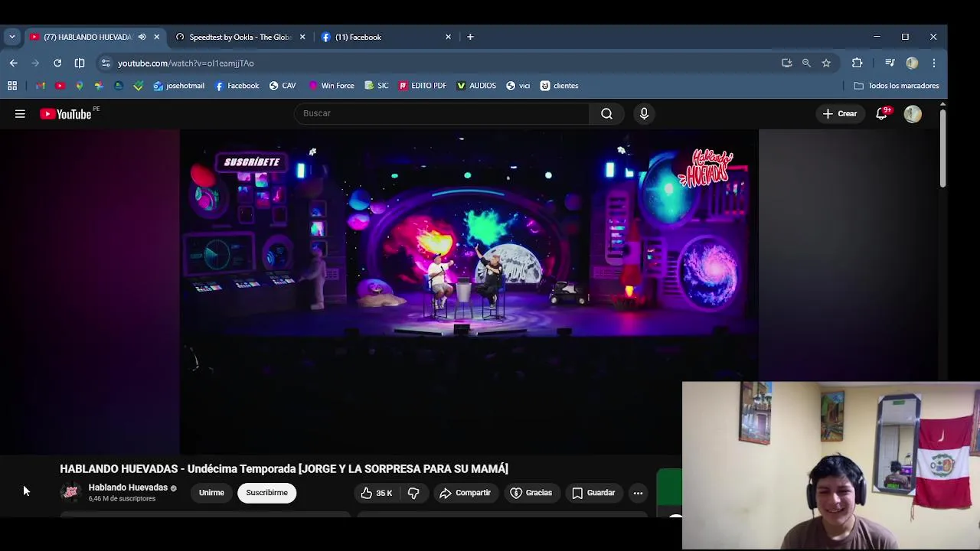Click the Crear create button
Screen dimensions: 980x551
(840, 113)
